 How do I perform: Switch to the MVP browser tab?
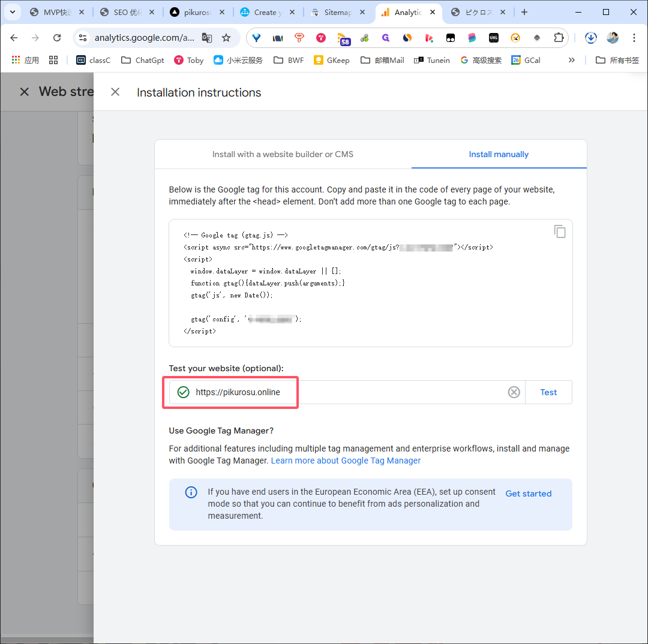pyautogui.click(x=56, y=13)
